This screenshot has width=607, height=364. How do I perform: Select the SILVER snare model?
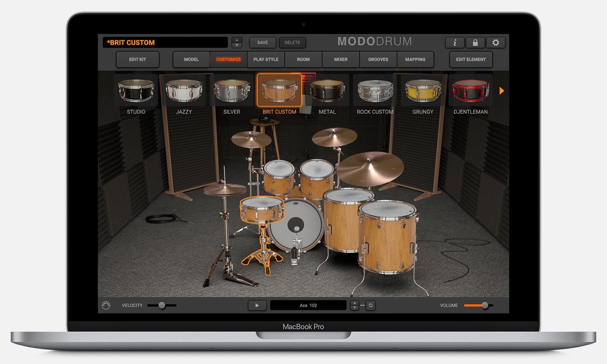tap(232, 89)
